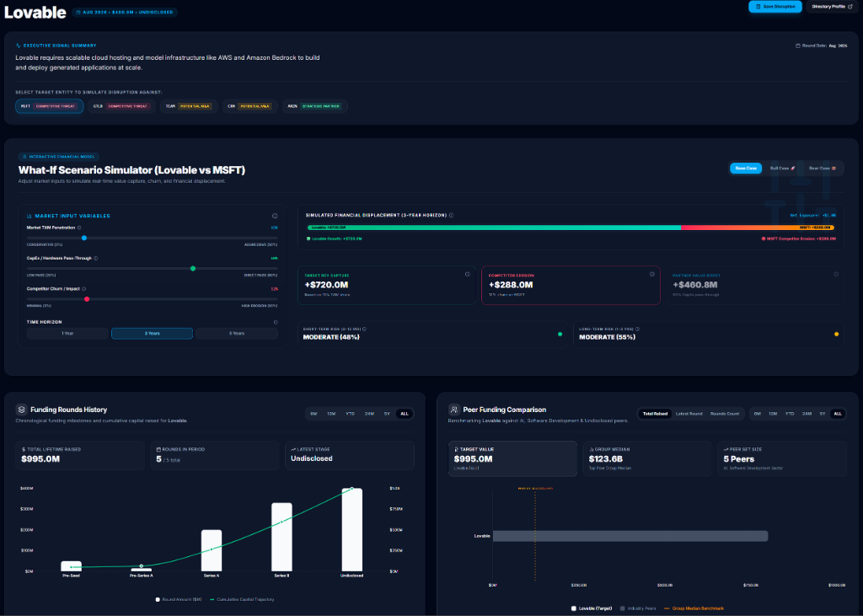Switch peer comparison to Total Raised
Screen dimensions: 863x616
point(655,414)
